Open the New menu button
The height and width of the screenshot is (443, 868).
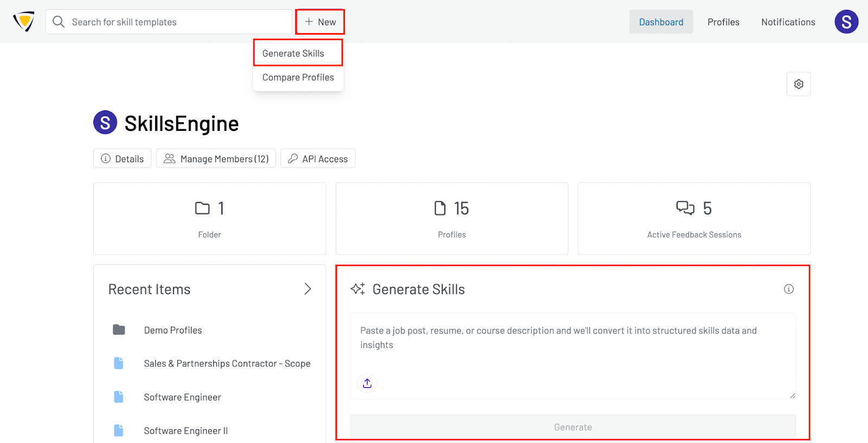point(320,22)
